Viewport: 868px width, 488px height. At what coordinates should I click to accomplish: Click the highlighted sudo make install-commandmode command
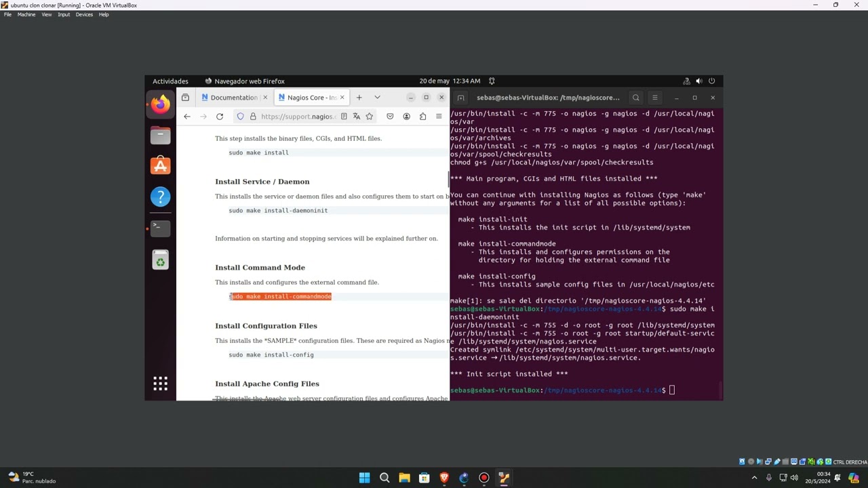[280, 296]
